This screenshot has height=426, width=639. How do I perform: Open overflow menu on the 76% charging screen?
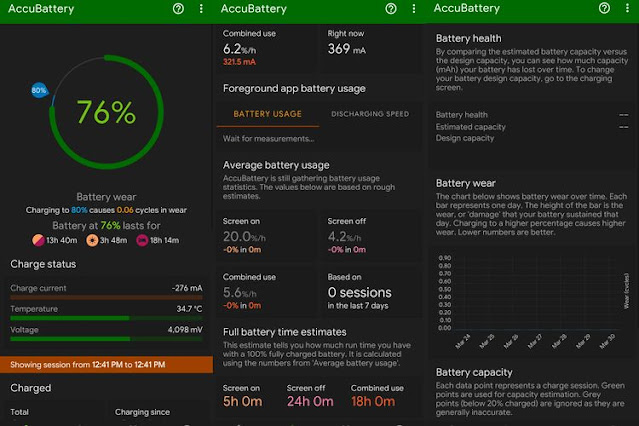point(201,9)
